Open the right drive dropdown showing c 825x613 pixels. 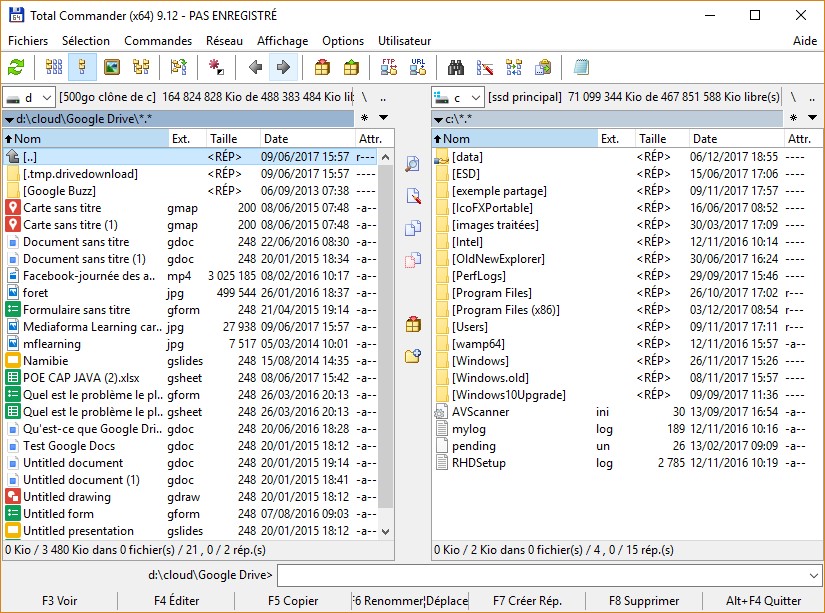tap(458, 97)
